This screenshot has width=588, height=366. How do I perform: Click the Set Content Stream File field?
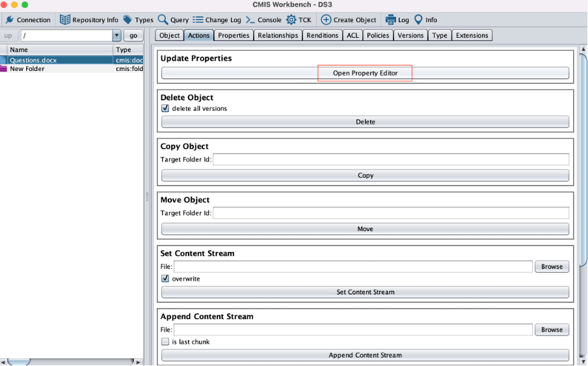[x=353, y=266]
